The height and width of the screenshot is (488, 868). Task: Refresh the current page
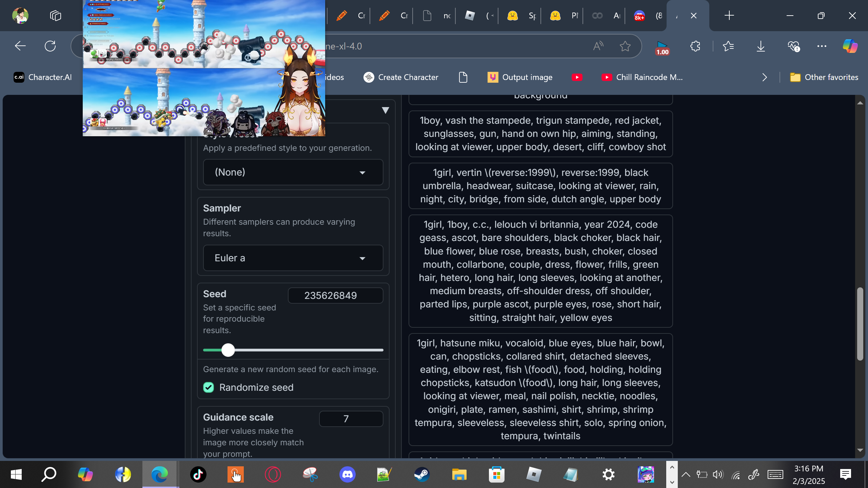point(50,46)
